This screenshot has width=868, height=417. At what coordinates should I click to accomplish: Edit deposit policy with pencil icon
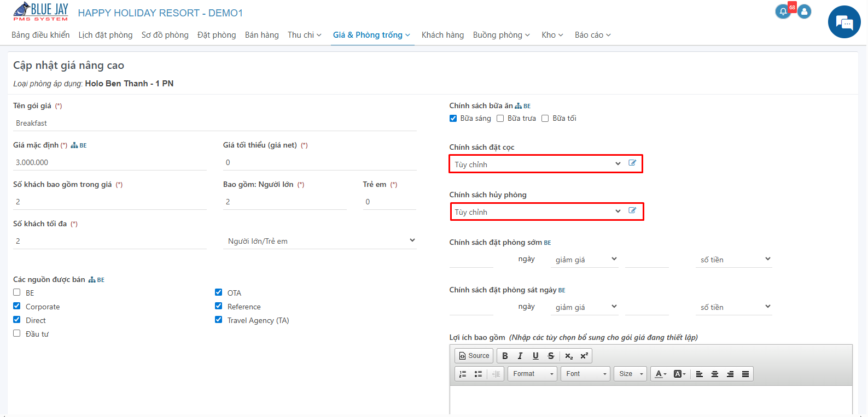point(632,163)
